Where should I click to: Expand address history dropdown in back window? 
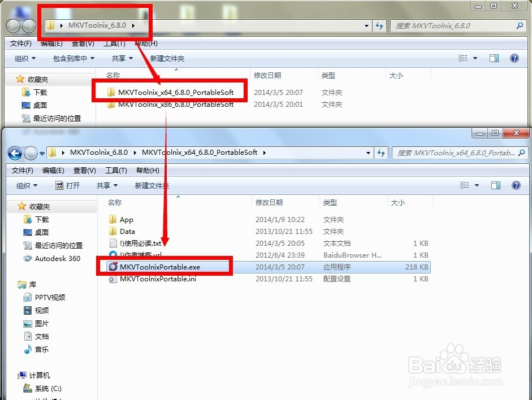pos(366,26)
